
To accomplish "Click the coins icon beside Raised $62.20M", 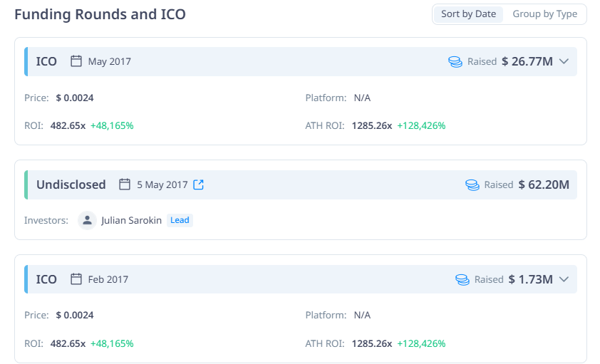I will point(472,184).
